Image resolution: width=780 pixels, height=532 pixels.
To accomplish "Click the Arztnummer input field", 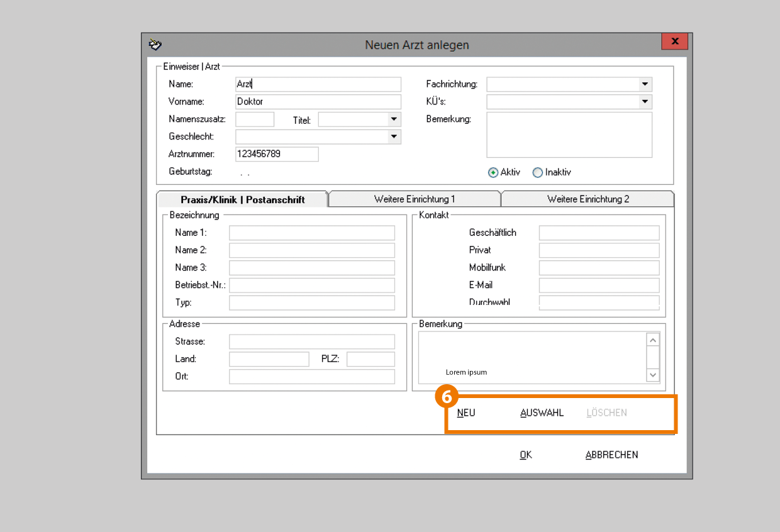I will point(277,154).
